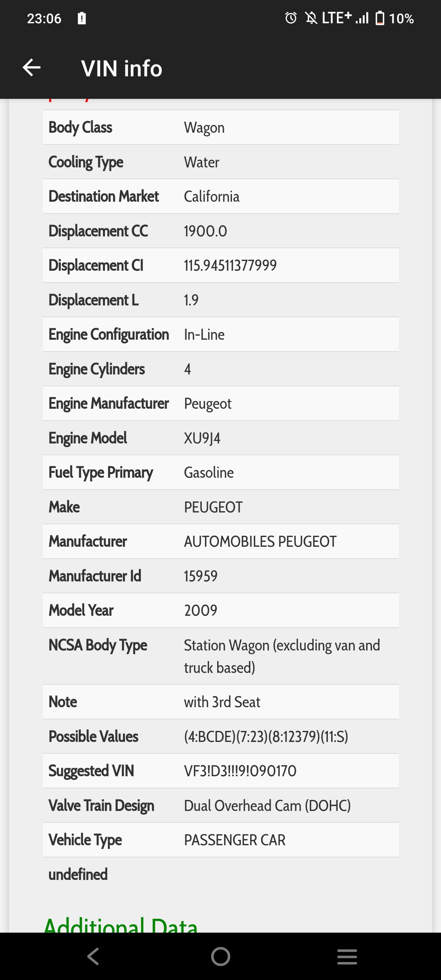The image size is (441, 980).
Task: Tap the Engine Model value XU9J4
Action: click(202, 438)
